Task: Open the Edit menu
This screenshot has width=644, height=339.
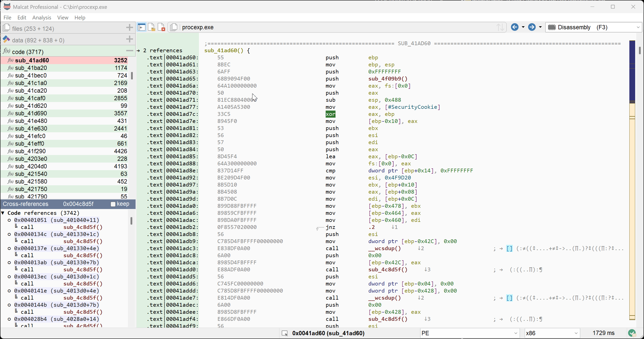Action: (x=22, y=17)
